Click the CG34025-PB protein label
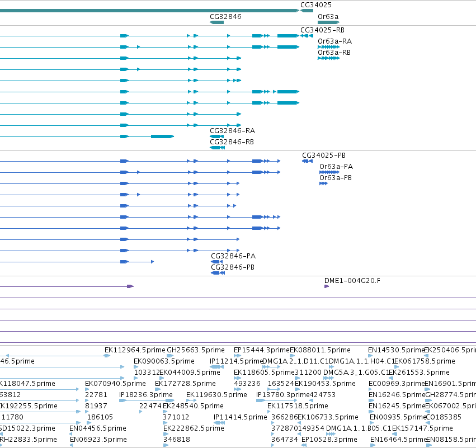Screen dimensions: 476x448 324,155
